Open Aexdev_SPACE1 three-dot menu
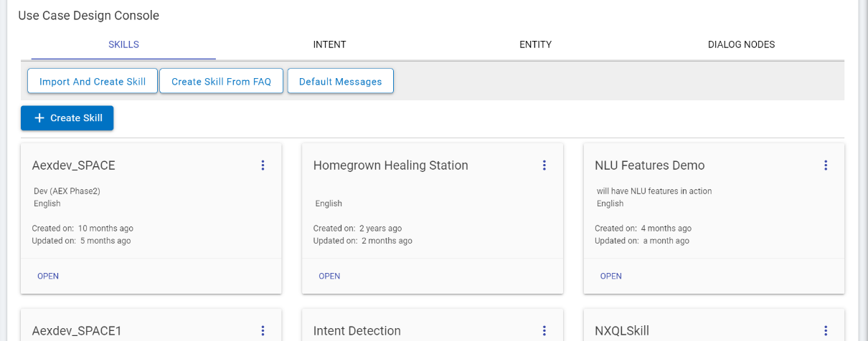 263,330
